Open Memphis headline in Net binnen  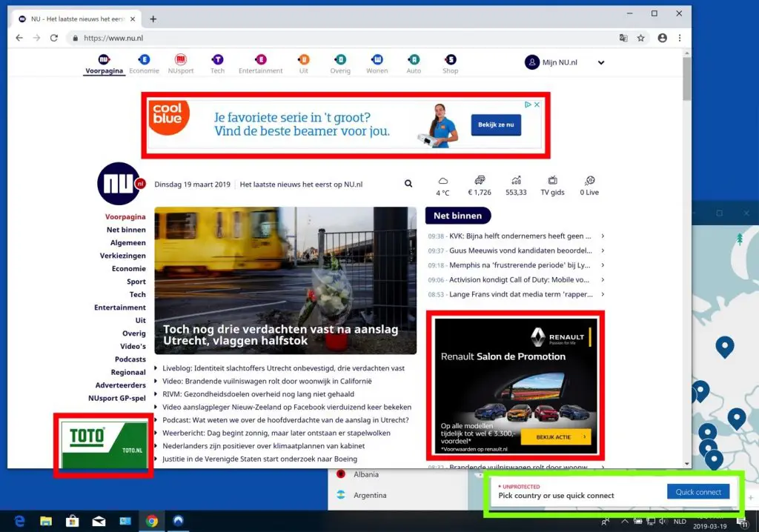pyautogui.click(x=520, y=265)
